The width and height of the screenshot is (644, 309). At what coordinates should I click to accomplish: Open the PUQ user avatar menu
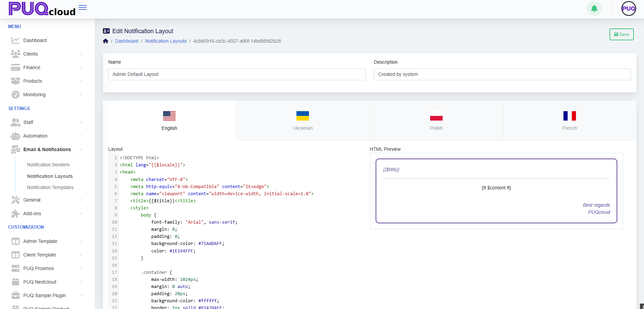[628, 9]
